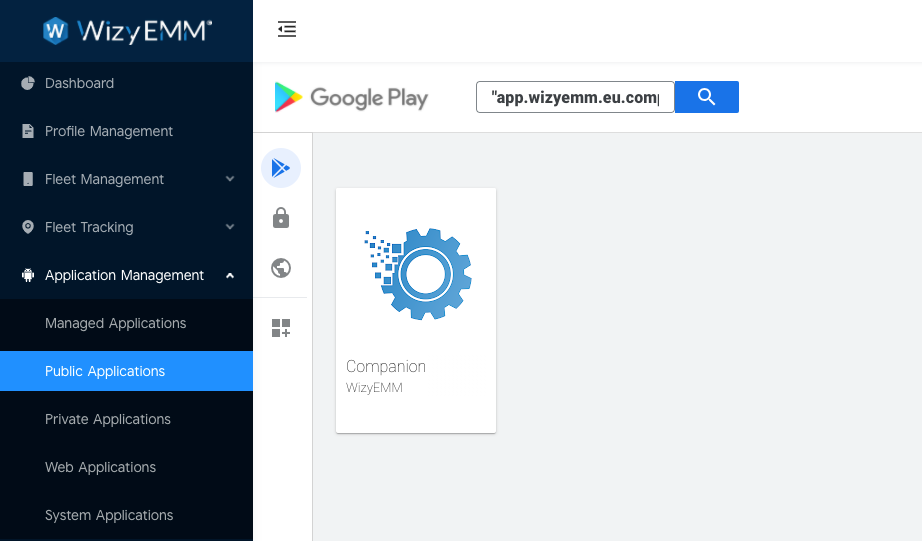Screen dimensions: 922x541
Task: Click the WizyEMM developer name on the card
Action: tap(374, 388)
